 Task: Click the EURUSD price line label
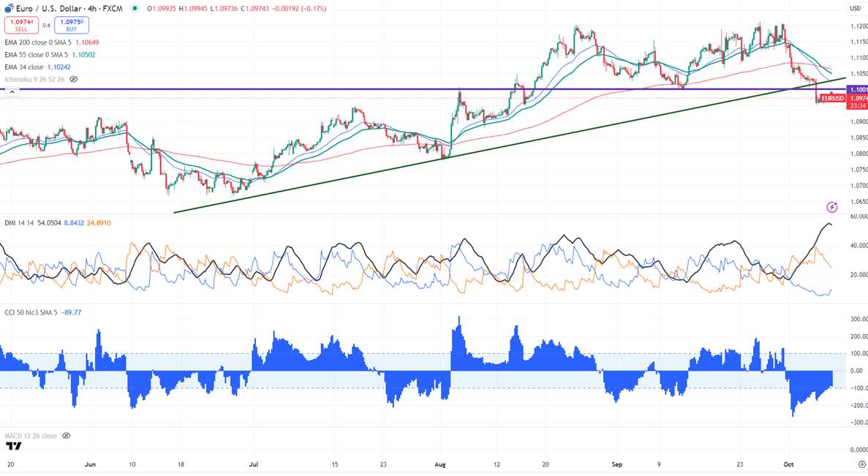pos(833,99)
